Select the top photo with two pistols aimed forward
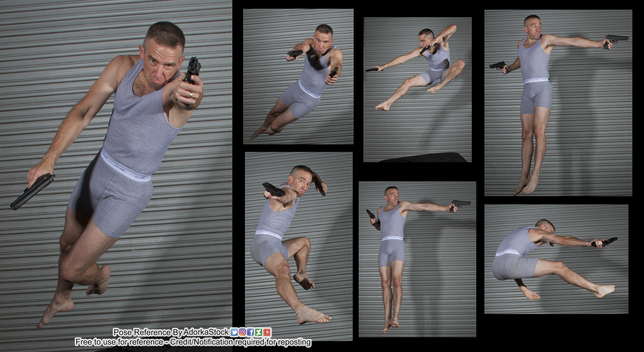Viewport: 644px width, 352px height. [298, 76]
